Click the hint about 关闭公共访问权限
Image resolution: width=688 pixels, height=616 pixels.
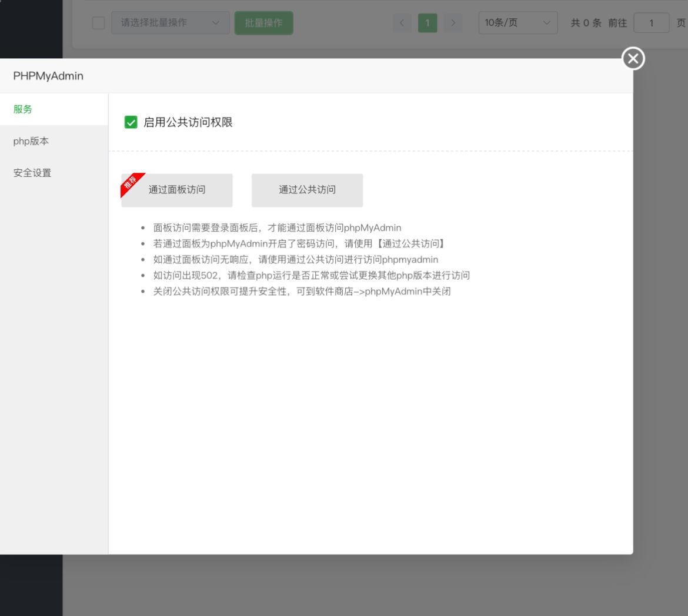[302, 292]
